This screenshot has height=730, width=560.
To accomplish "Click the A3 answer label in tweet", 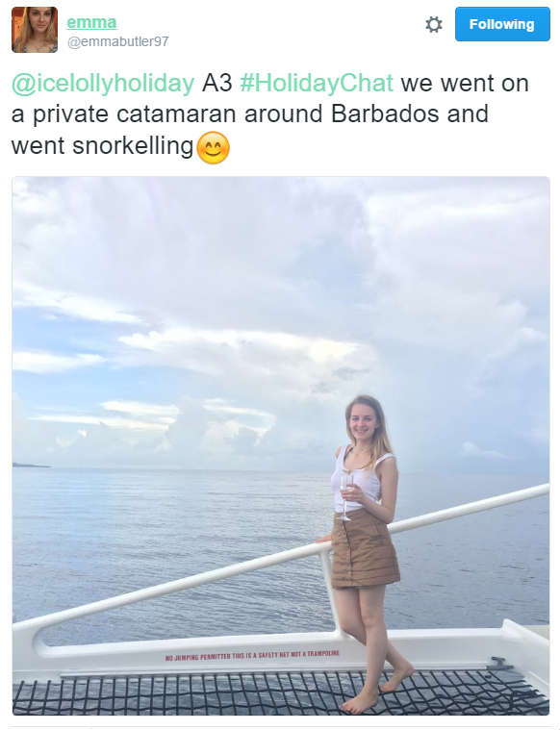I will coord(217,84).
